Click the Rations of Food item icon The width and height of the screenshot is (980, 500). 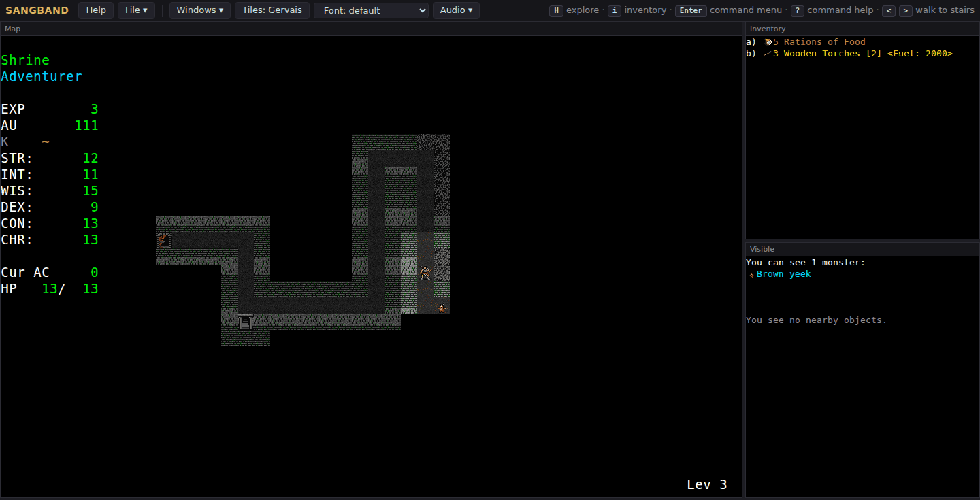768,42
